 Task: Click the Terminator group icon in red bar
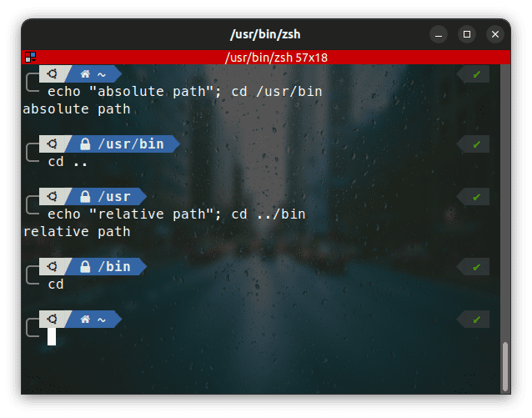tap(29, 58)
